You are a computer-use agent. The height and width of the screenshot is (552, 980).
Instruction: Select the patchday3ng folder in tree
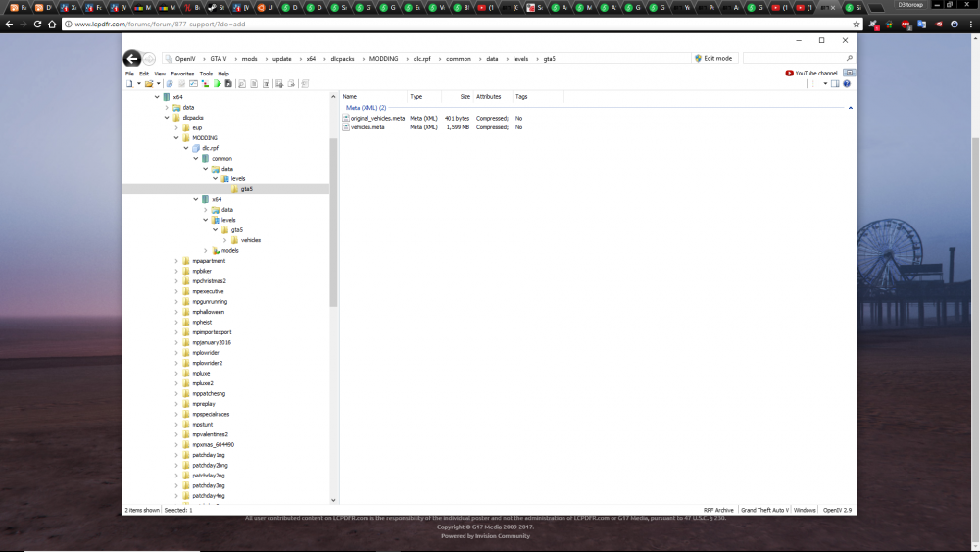[209, 485]
